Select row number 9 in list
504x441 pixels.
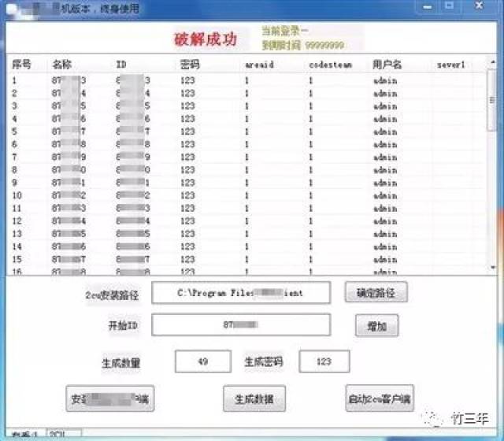click(246, 183)
